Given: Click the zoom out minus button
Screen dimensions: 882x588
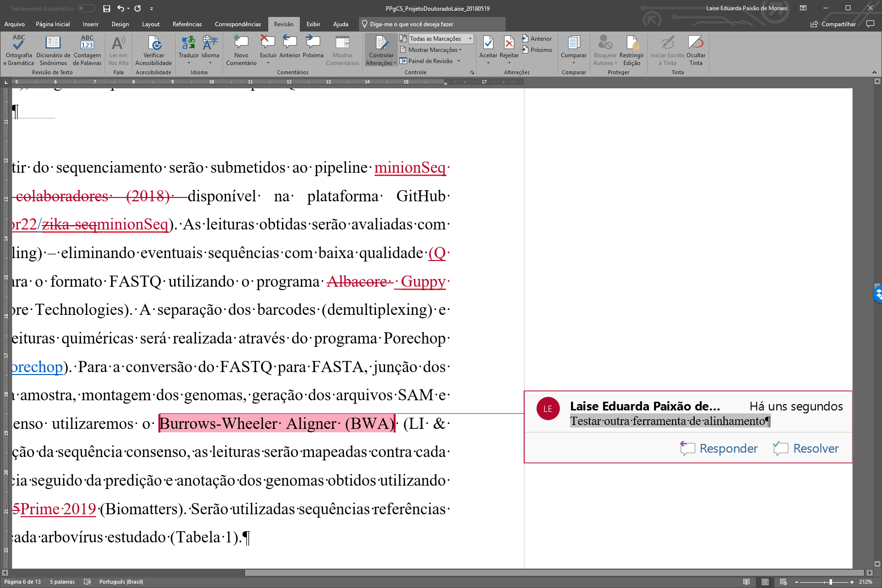Looking at the screenshot, I should [x=797, y=582].
